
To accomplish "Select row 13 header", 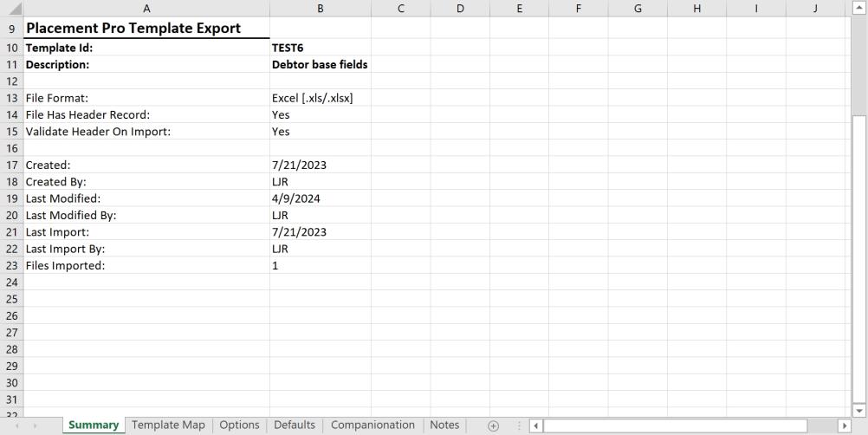I will (x=10, y=99).
